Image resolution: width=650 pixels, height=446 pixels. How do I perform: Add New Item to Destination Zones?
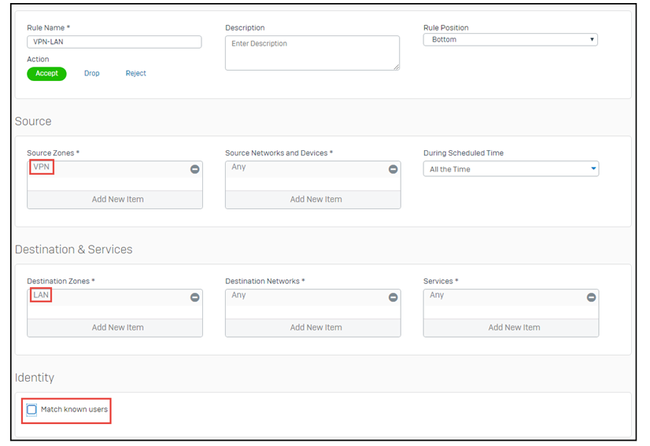[x=115, y=327]
